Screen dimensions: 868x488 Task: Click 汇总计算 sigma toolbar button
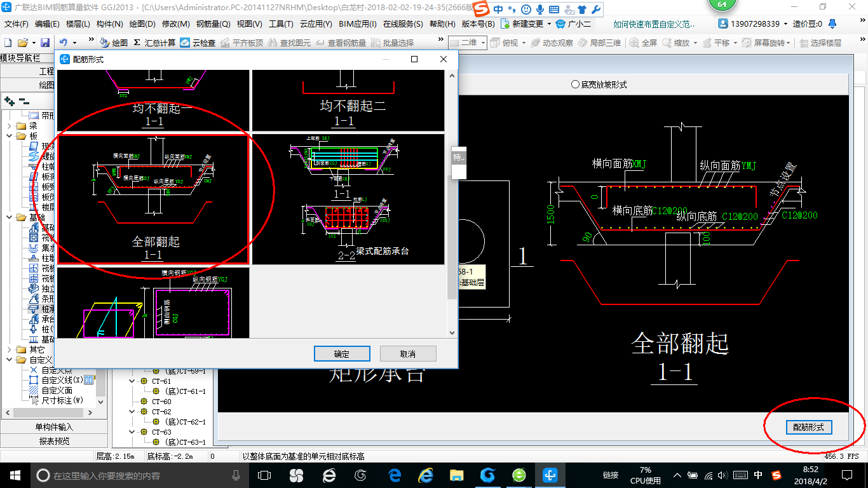tap(154, 43)
